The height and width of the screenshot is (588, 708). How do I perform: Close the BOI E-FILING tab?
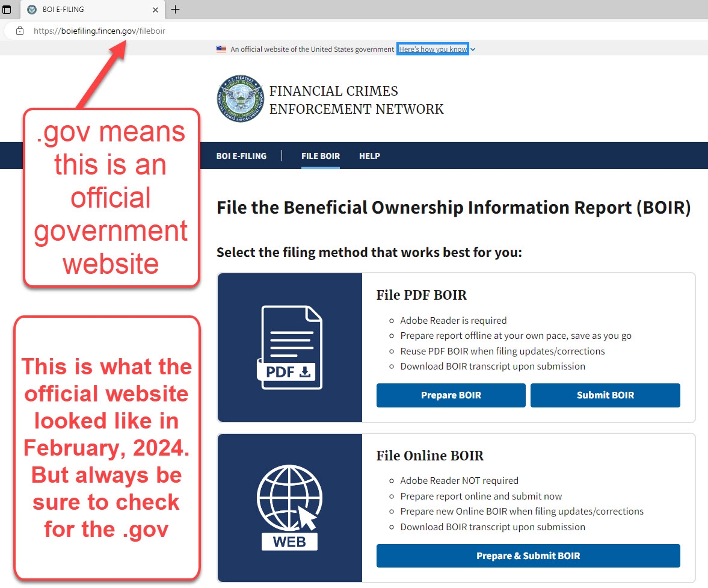tap(155, 10)
